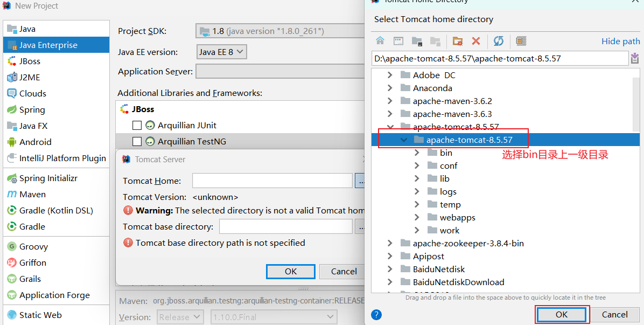Create a new folder via toolbar icon
The width and height of the screenshot is (644, 325).
click(x=458, y=41)
